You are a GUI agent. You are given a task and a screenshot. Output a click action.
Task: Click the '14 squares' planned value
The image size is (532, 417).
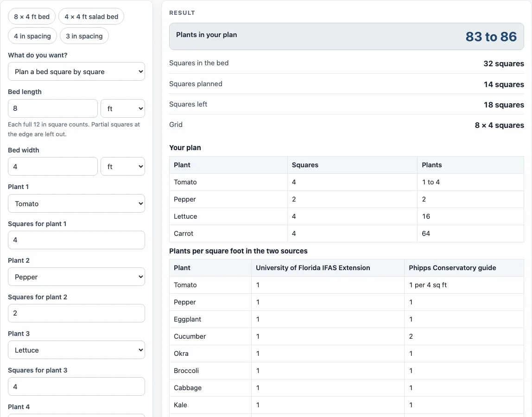[x=503, y=84]
